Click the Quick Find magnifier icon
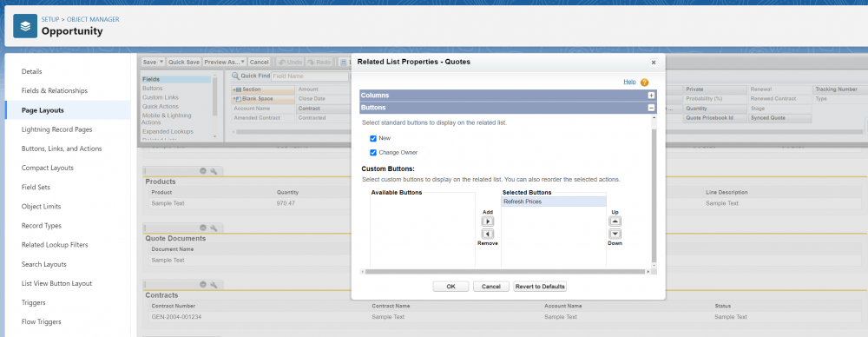This screenshot has height=337, width=868. click(235, 76)
